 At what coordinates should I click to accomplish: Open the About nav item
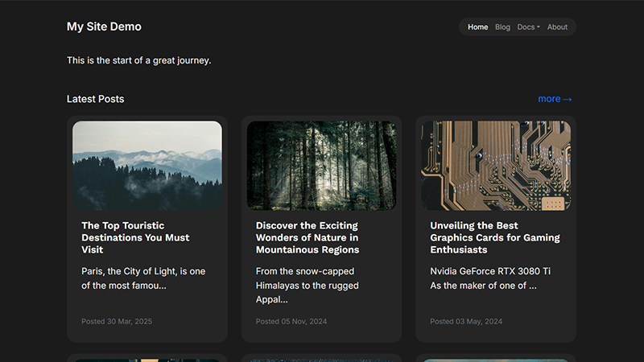point(557,27)
